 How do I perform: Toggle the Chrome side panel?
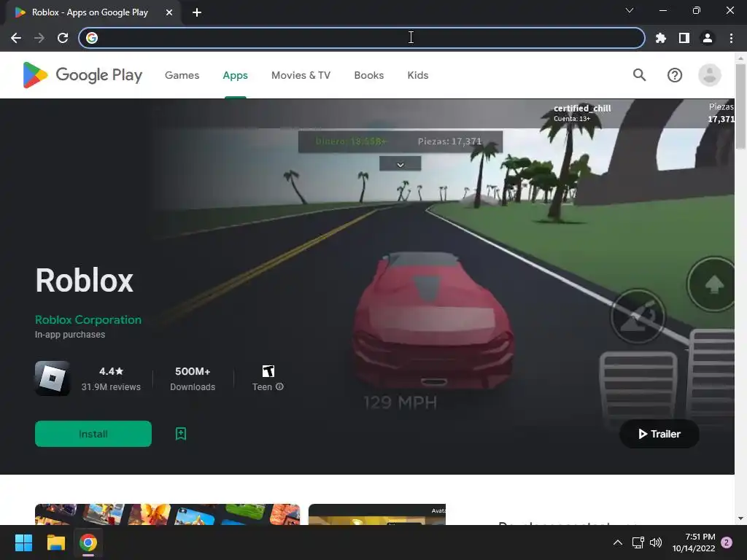(x=684, y=38)
